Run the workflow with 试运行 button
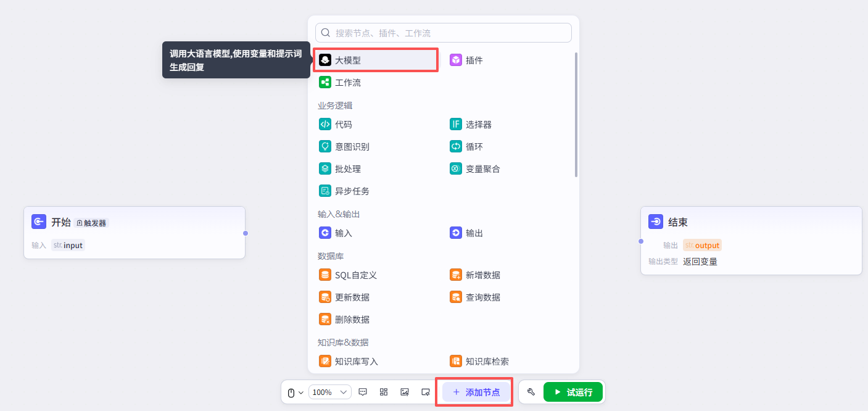This screenshot has height=411, width=868. click(x=572, y=392)
